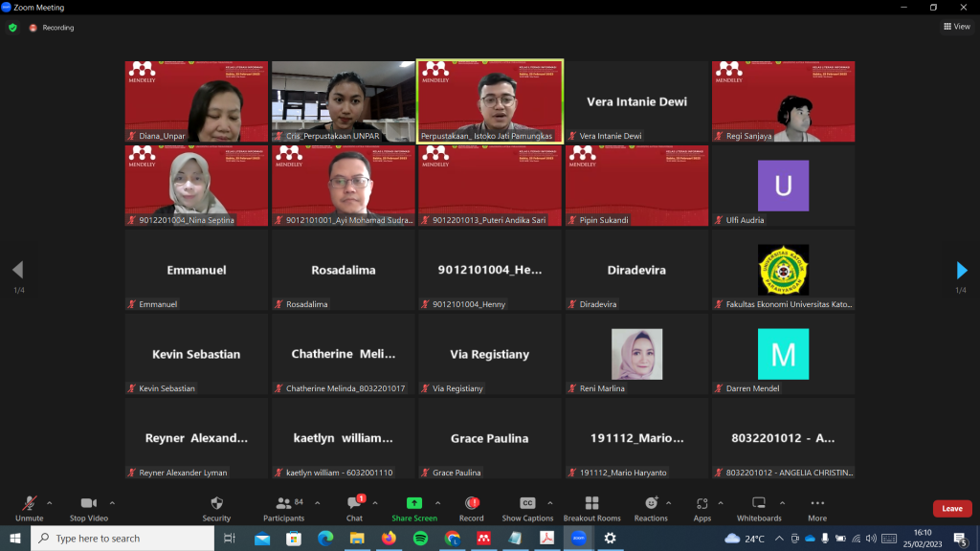
Task: Click the Windows taskbar search box
Action: point(122,539)
